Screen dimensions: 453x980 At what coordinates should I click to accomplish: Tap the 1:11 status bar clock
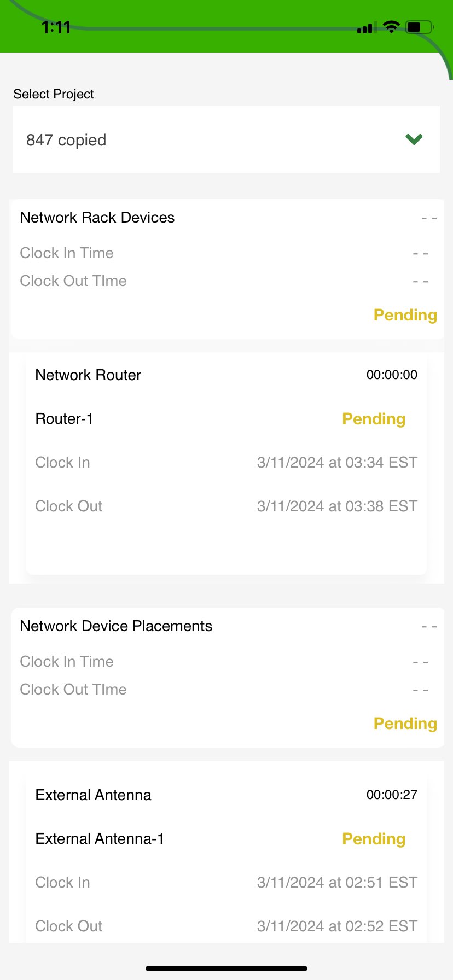(56, 27)
